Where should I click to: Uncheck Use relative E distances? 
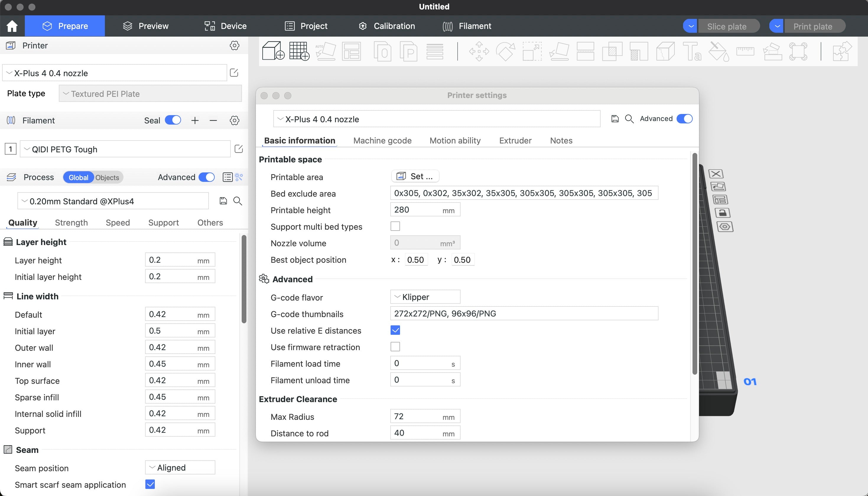pos(395,330)
